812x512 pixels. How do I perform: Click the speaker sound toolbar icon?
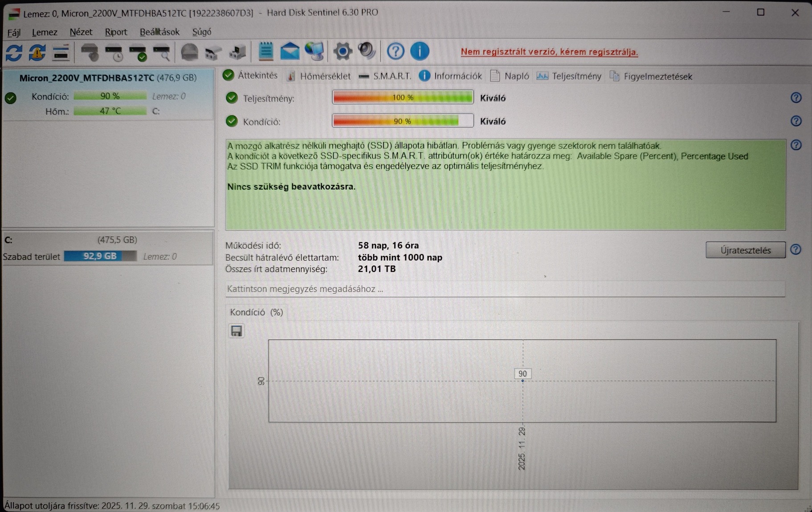[x=367, y=51]
